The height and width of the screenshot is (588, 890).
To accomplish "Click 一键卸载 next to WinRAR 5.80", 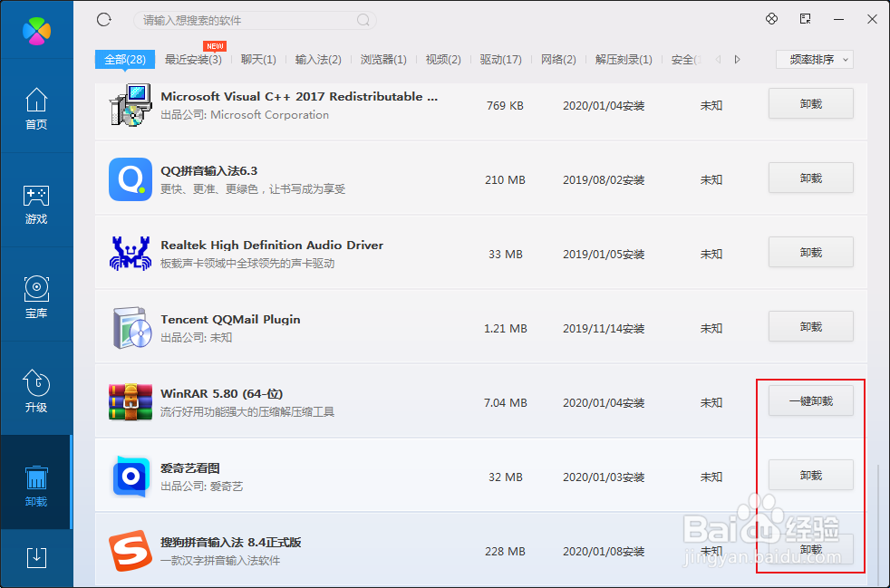I will pos(810,400).
